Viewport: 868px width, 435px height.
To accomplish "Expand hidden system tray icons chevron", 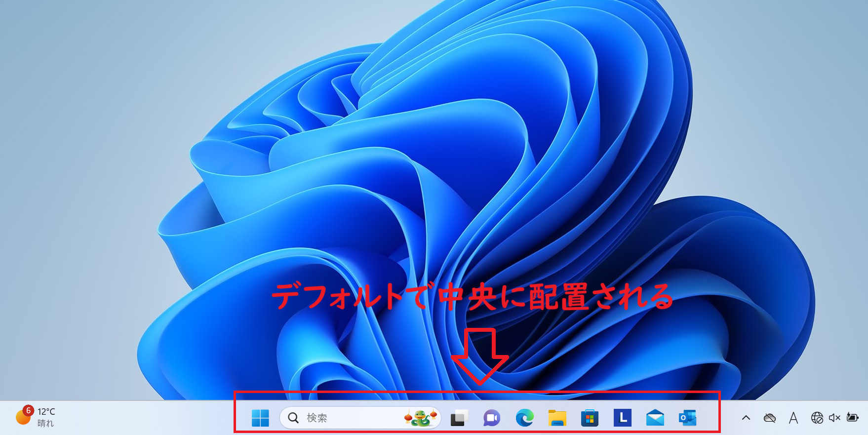I will (x=746, y=418).
